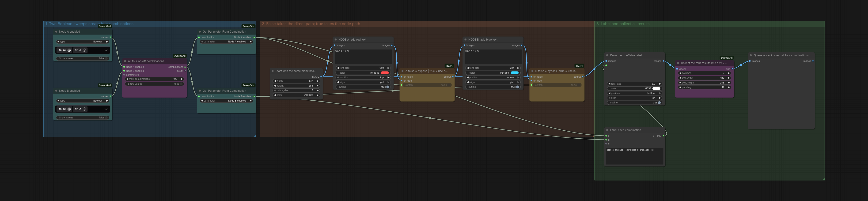Screen dimensions: 868x201
Task: Collapse the Queue once inspect node
Action: tap(751, 55)
